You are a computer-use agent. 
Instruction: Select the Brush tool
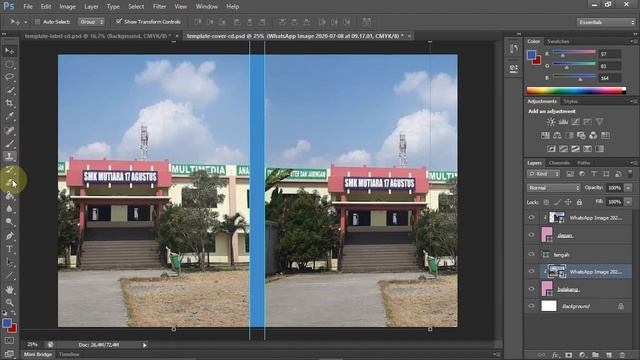[x=9, y=144]
